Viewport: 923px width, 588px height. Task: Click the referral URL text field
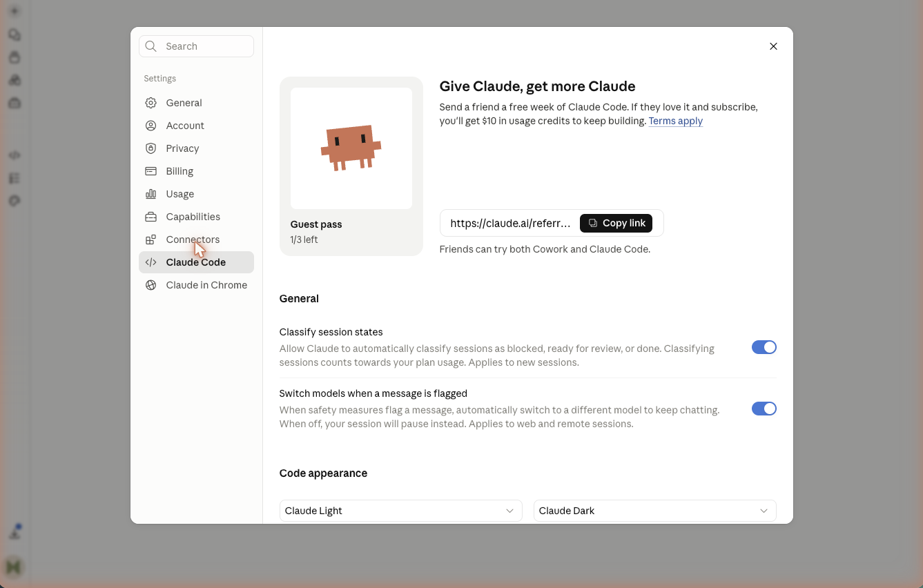511,223
